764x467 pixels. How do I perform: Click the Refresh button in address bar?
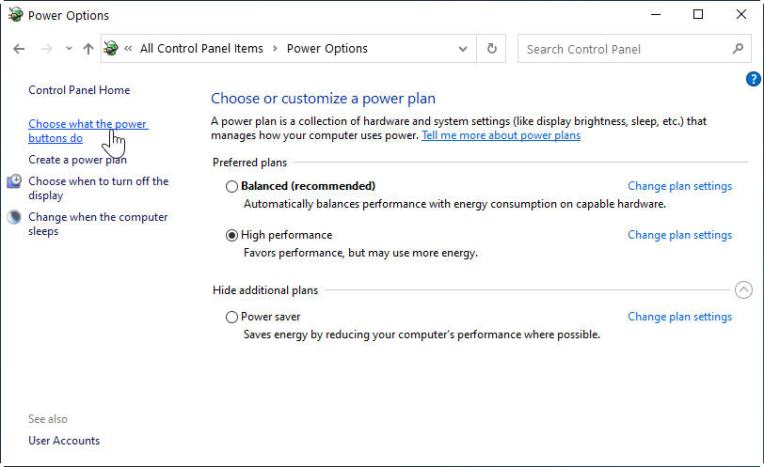[x=491, y=49]
